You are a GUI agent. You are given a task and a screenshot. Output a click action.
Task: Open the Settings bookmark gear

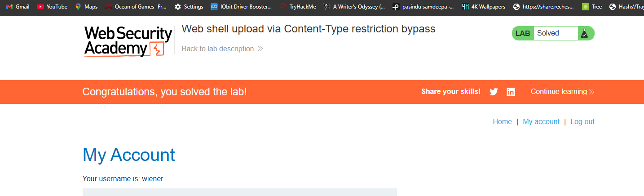178,7
